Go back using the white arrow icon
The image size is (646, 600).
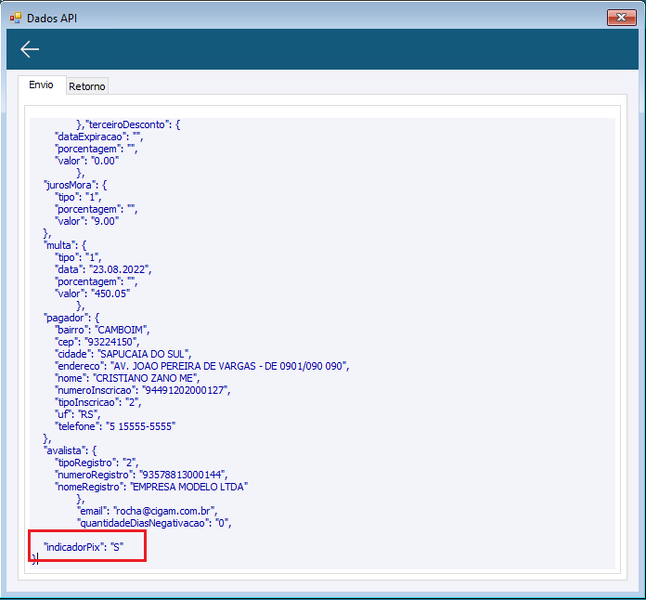pos(30,49)
